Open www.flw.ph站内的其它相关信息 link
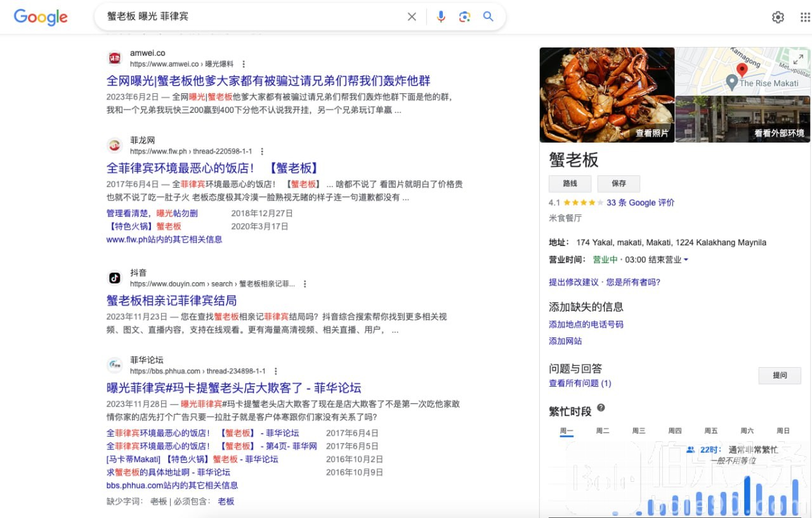812x518 pixels. click(164, 240)
